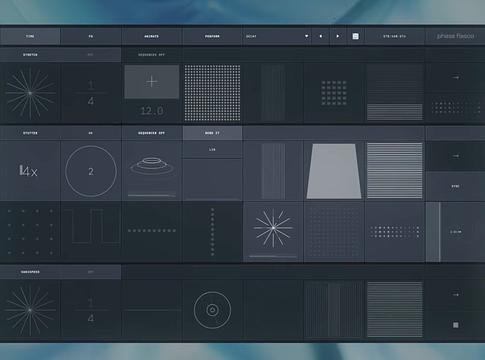Select the sparse four-by-four dots pattern
The height and width of the screenshot is (360, 485).
(x=30, y=232)
